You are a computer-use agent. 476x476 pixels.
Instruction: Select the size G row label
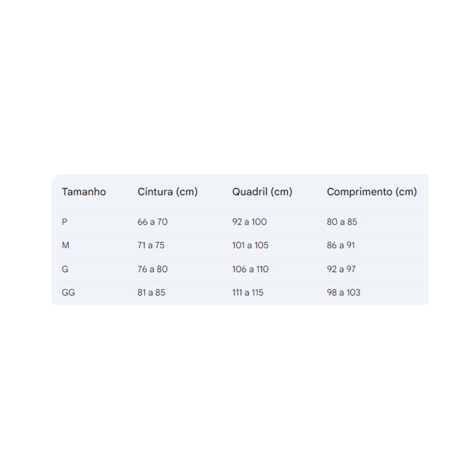click(65, 269)
